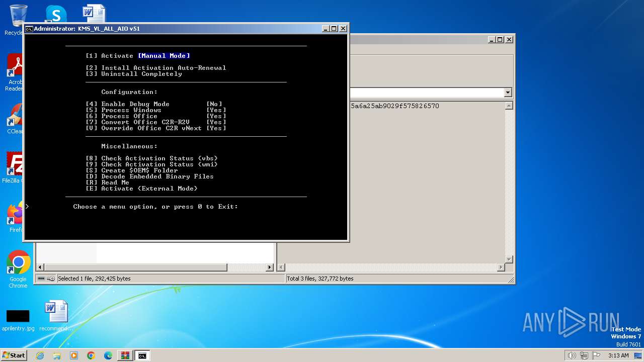The height and width of the screenshot is (362, 644).
Task: Click '[S] Create $OEM$ Folder' line
Action: (x=132, y=170)
